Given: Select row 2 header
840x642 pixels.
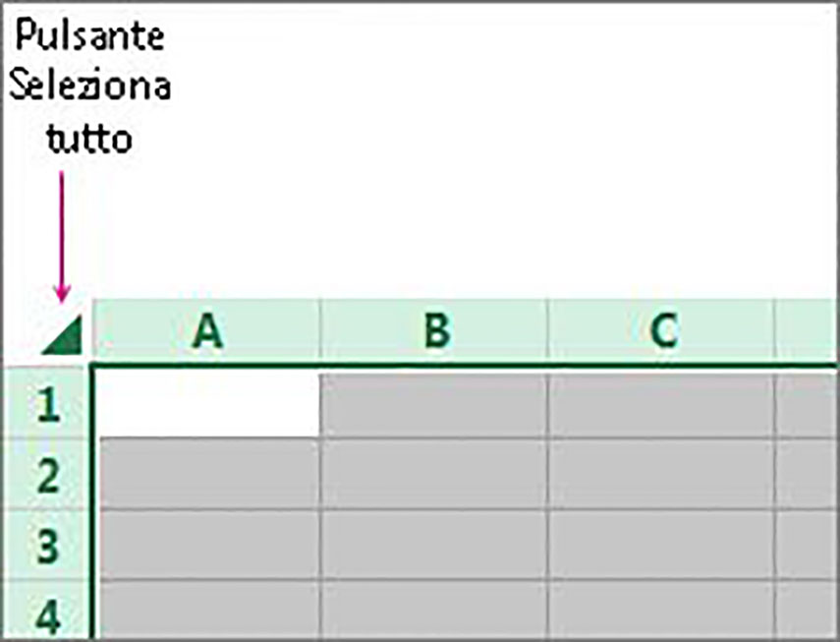Looking at the screenshot, I should pos(45,475).
